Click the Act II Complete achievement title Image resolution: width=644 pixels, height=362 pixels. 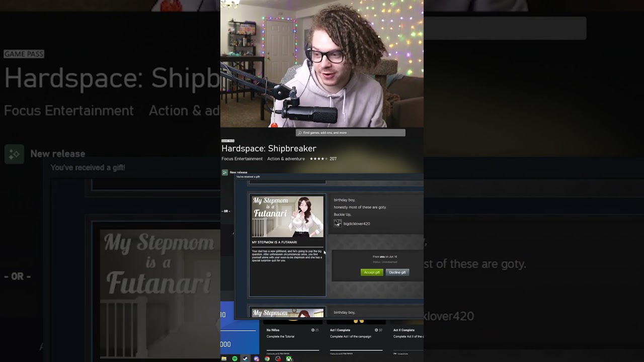pos(404,330)
